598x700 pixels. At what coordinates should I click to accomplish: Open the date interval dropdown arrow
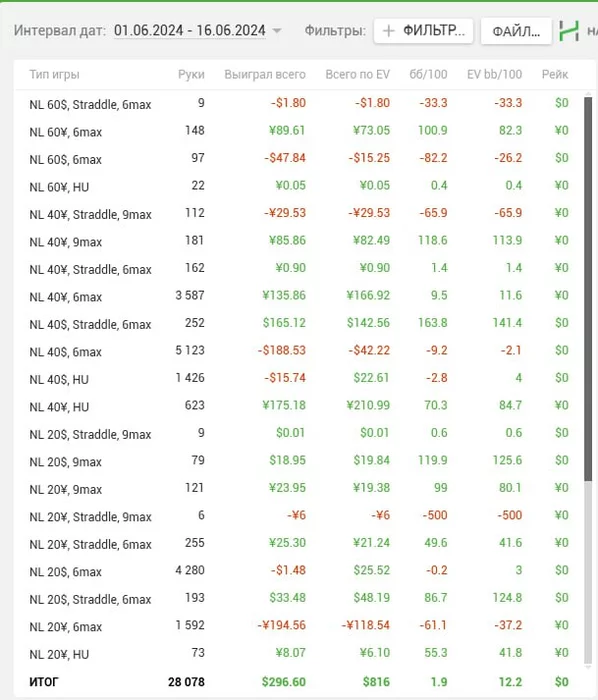[x=277, y=31]
